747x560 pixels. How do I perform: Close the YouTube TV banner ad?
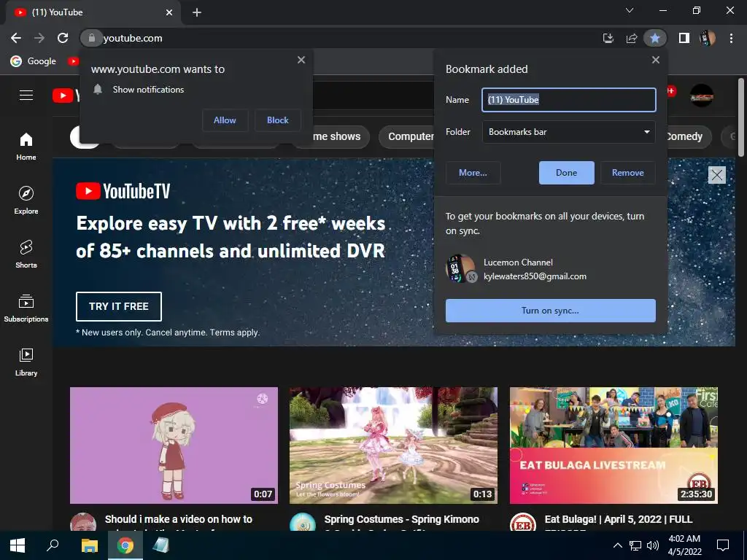tap(717, 175)
